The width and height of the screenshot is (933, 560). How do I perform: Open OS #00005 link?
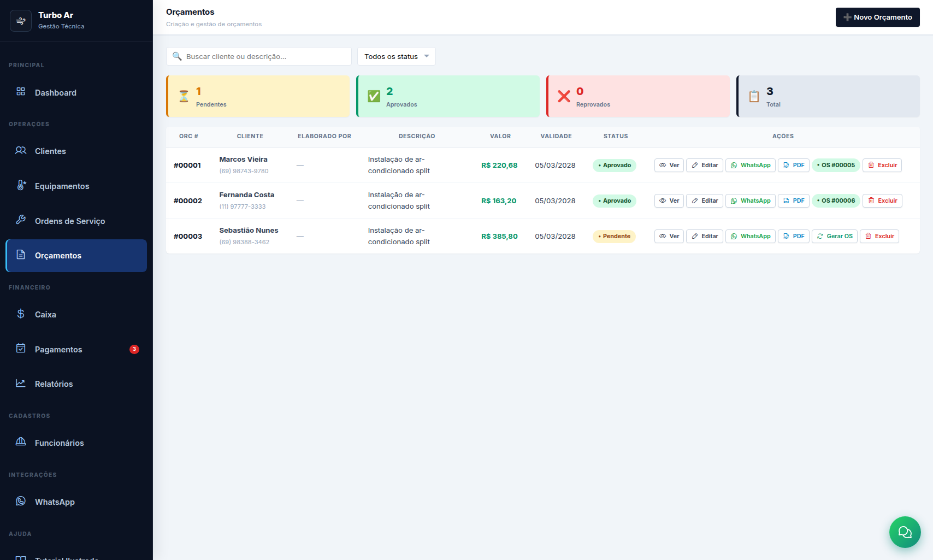836,165
